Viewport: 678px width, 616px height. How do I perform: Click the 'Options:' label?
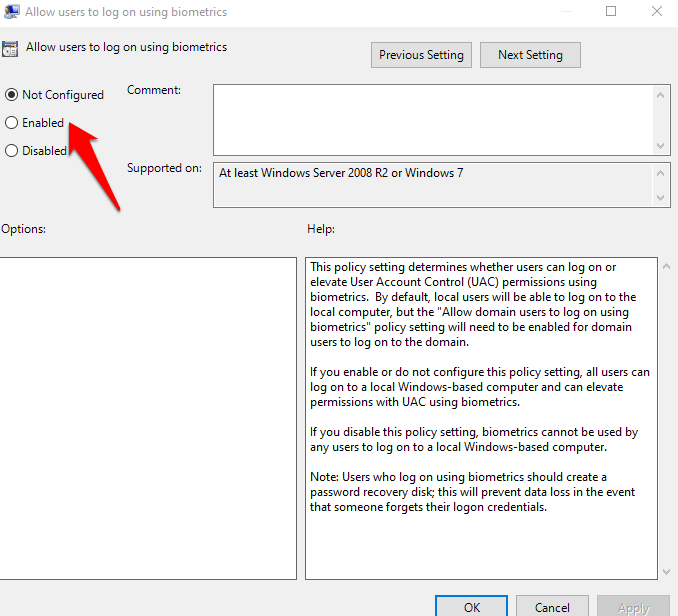point(23,229)
